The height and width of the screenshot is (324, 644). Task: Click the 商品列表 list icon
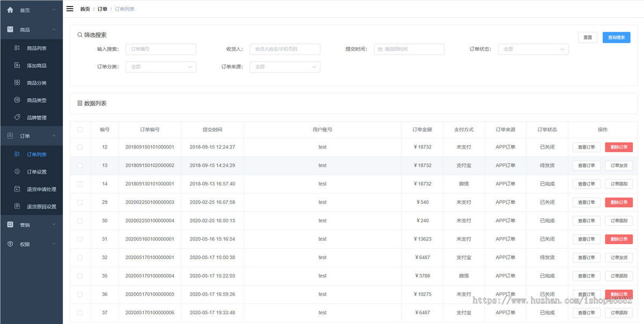pos(17,48)
